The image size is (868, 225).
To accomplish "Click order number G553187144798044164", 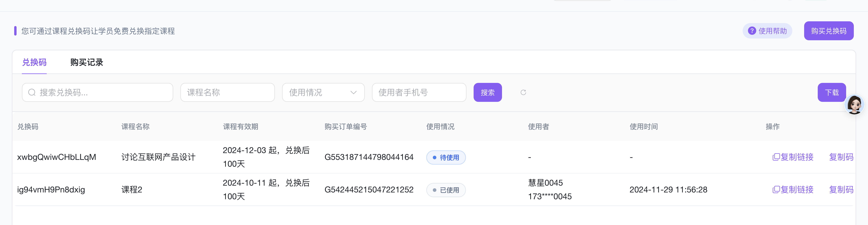I will tap(369, 157).
